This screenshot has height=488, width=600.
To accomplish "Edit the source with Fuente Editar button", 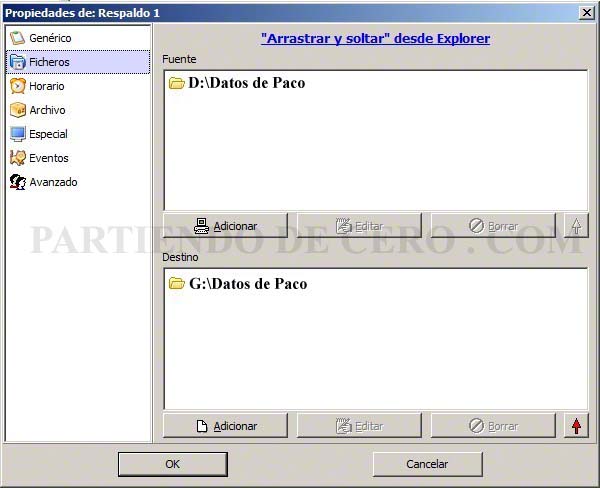I will point(359,226).
